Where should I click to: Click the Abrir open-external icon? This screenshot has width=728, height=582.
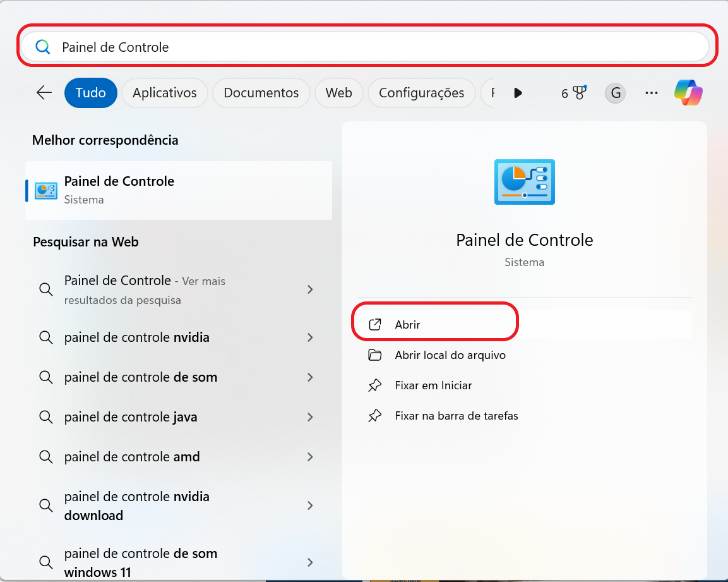[x=374, y=324]
